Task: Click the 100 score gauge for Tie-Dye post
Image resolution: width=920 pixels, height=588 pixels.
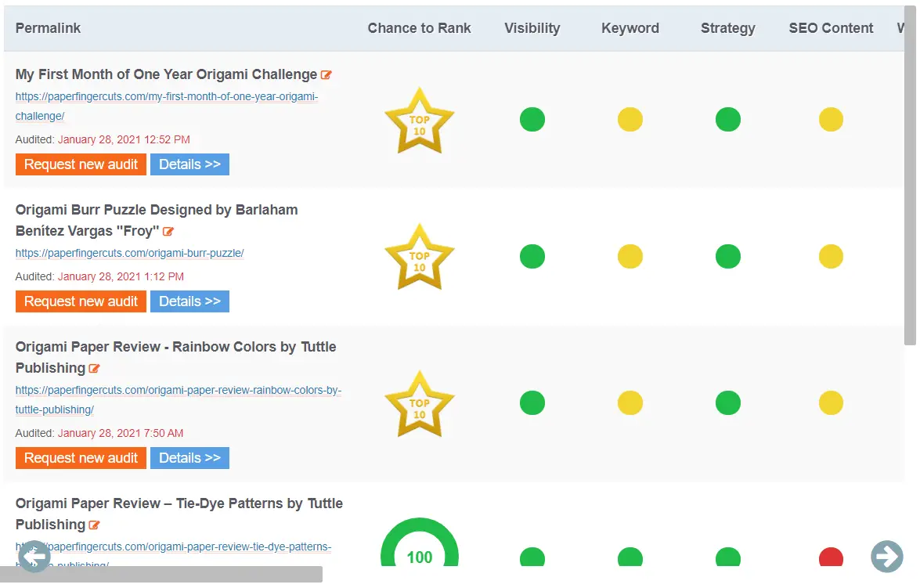Action: 420,543
